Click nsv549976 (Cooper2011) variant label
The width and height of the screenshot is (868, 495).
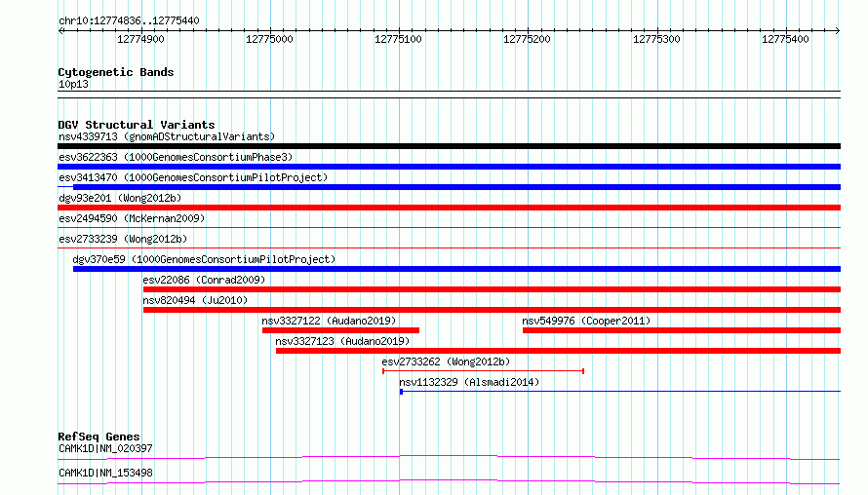click(x=586, y=321)
